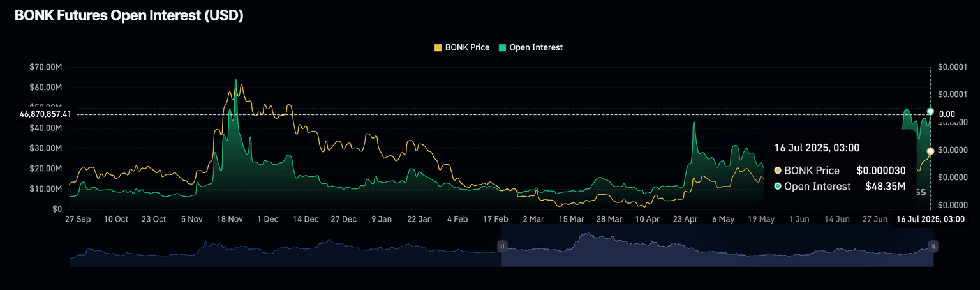Select the green Open Interest marker on the crosshair
The image size is (980, 290).
tap(930, 112)
